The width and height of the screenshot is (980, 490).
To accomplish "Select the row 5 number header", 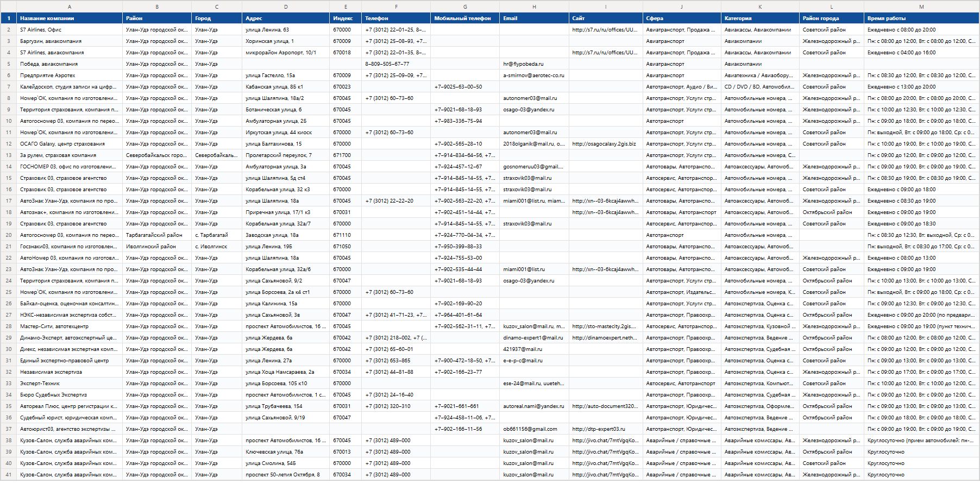I will coord(9,64).
